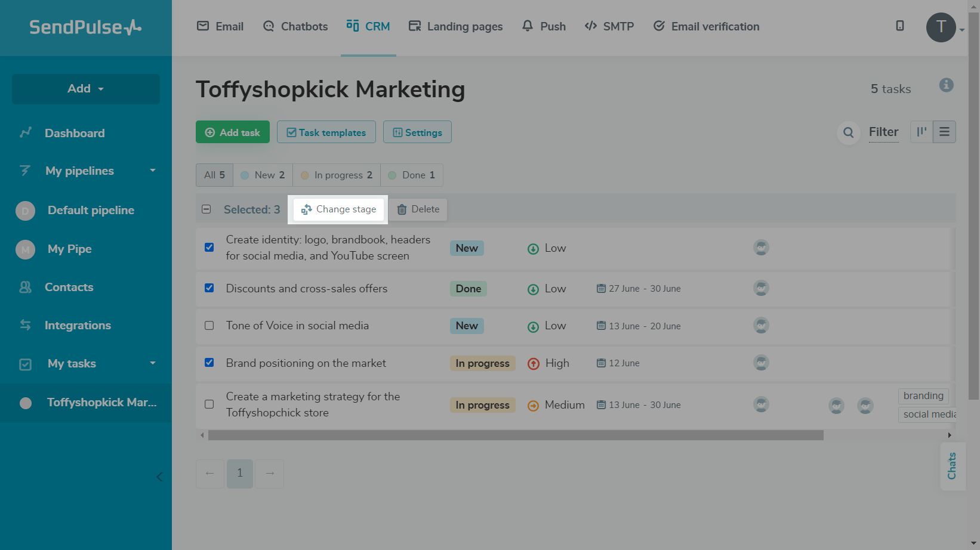The width and height of the screenshot is (980, 550).
Task: Click calendar icon next to 12 June
Action: click(x=601, y=363)
